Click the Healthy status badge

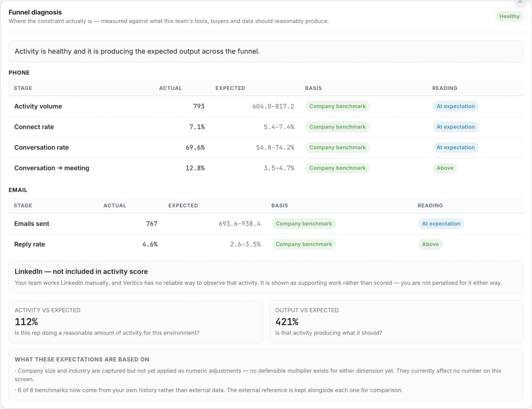(509, 16)
